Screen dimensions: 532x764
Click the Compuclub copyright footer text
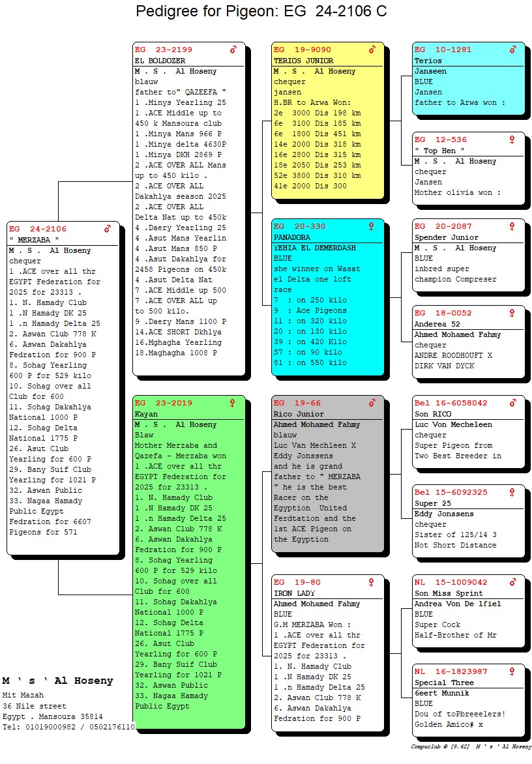point(471,746)
